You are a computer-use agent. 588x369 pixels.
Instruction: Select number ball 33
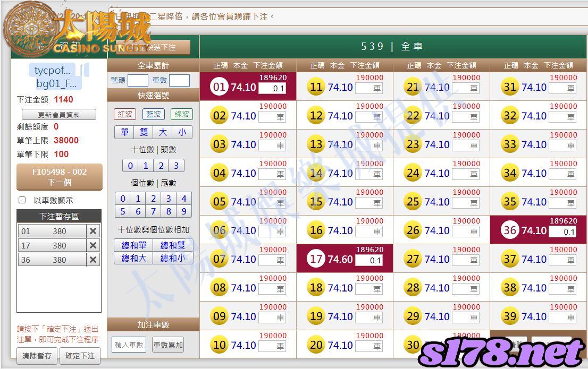[510, 144]
